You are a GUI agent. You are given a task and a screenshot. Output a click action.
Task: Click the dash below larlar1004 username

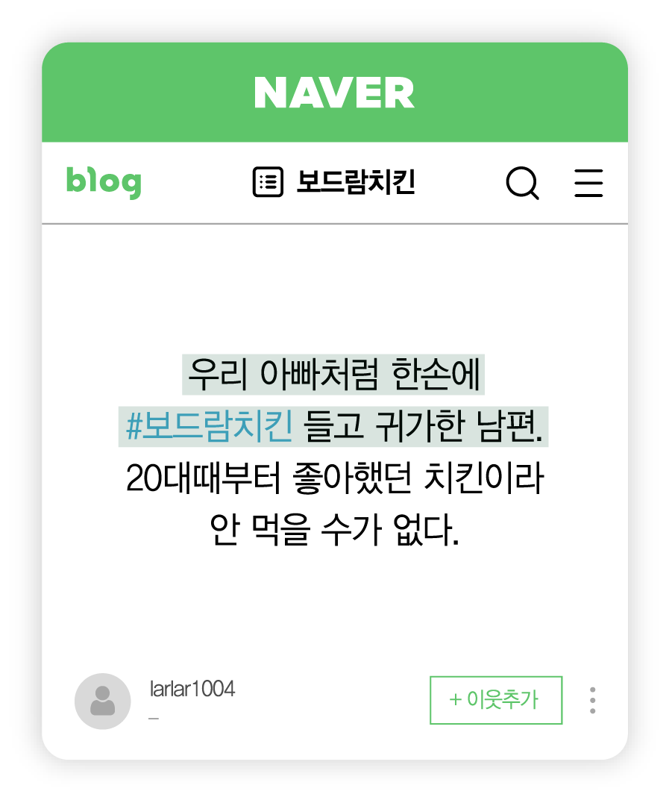tap(154, 719)
